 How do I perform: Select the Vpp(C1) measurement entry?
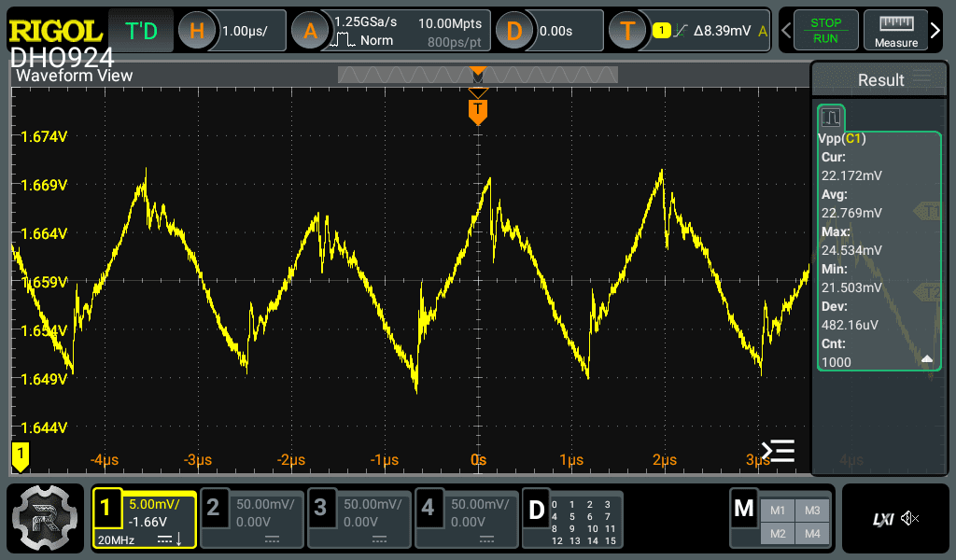click(841, 138)
